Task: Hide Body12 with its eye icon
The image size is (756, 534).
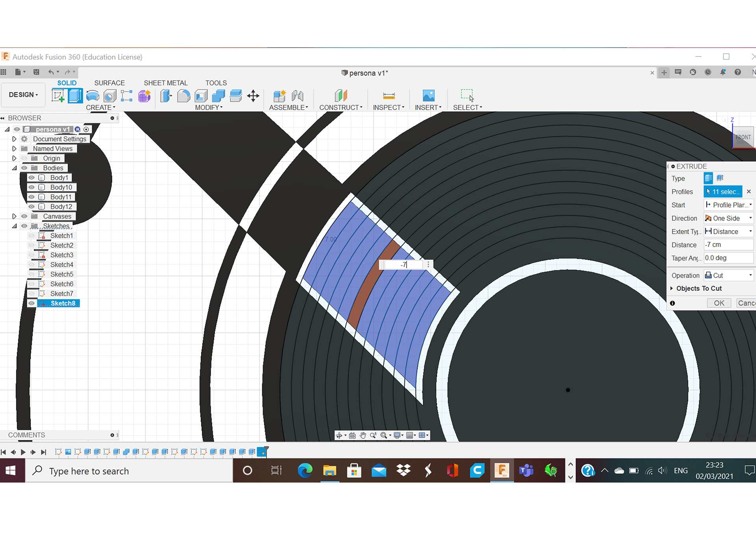Action: click(31, 207)
